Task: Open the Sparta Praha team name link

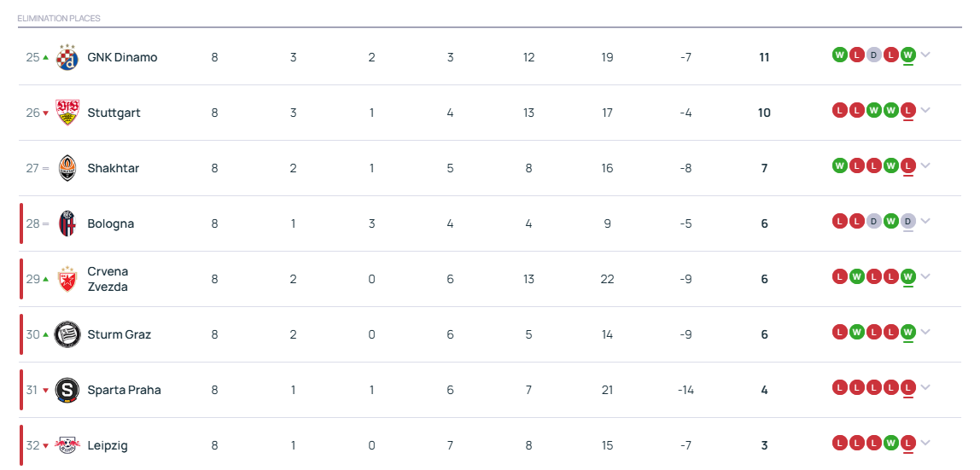Action: [124, 390]
